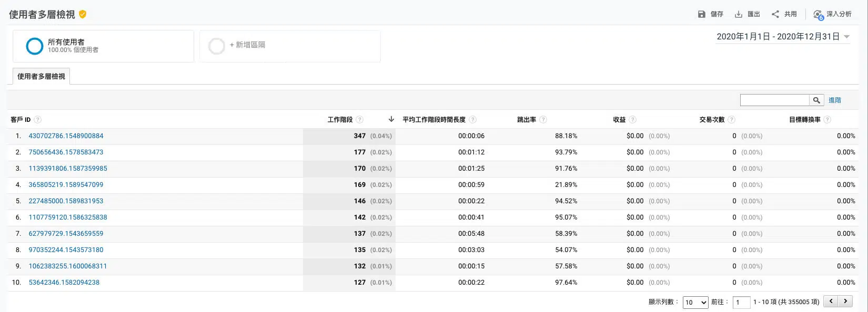Click the 100.00% 個使用者 text
Image resolution: width=868 pixels, height=312 pixels.
tap(73, 50)
